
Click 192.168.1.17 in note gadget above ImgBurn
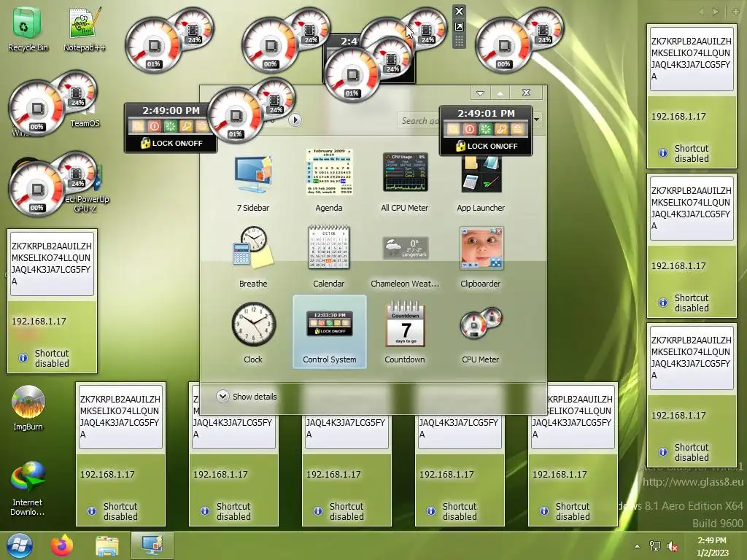pyautogui.click(x=39, y=321)
